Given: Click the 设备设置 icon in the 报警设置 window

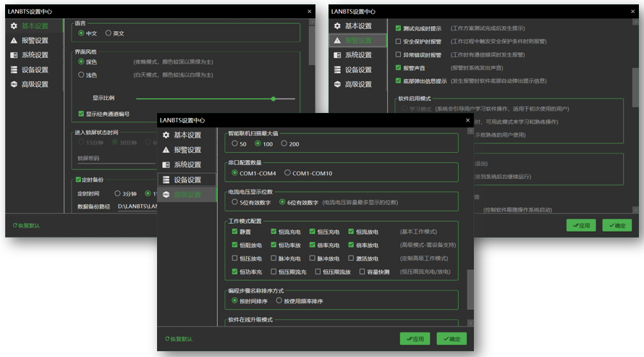Looking at the screenshot, I should [337, 70].
